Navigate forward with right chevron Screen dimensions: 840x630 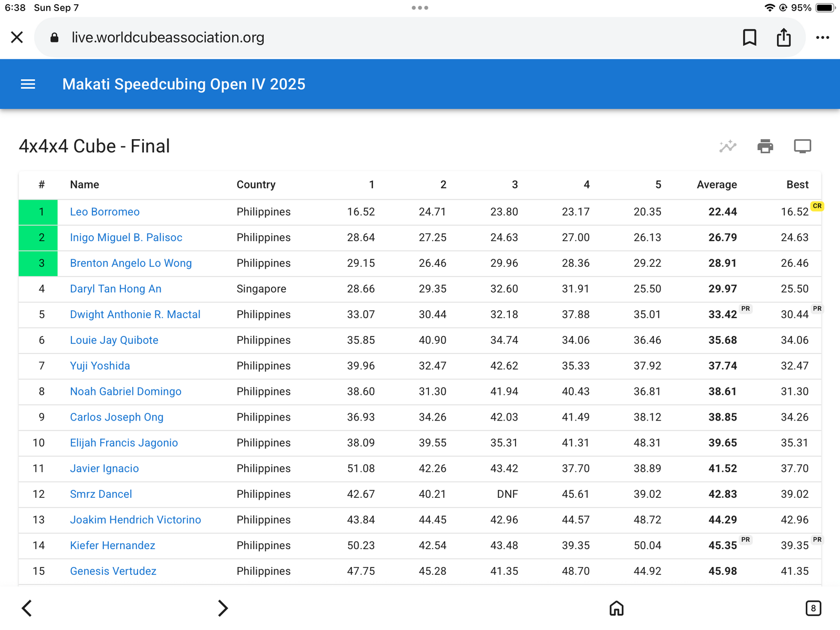click(223, 608)
